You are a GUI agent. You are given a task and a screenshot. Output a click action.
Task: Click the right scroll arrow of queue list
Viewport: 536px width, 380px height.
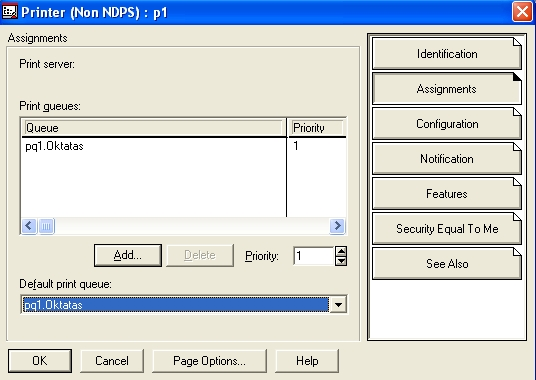337,226
